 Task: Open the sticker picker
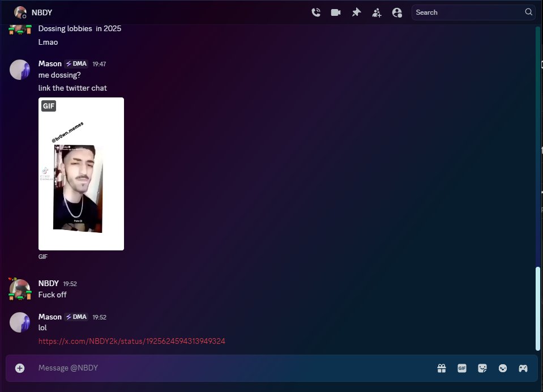pyautogui.click(x=482, y=368)
